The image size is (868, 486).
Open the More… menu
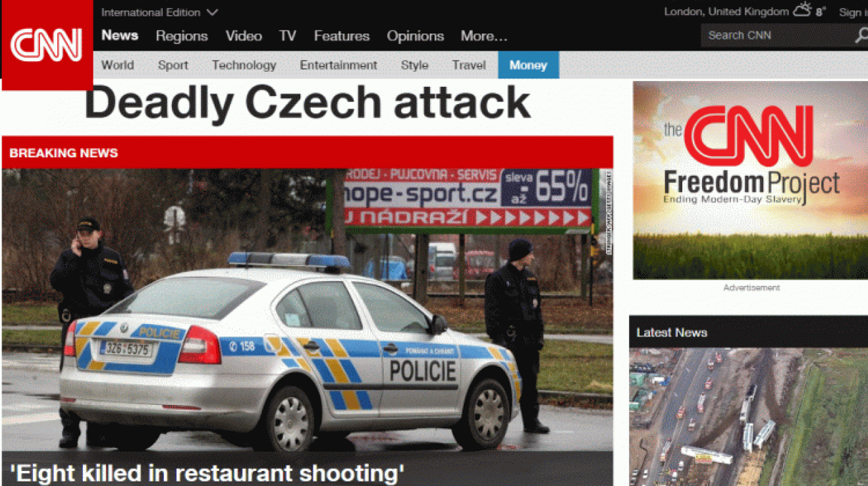click(484, 36)
